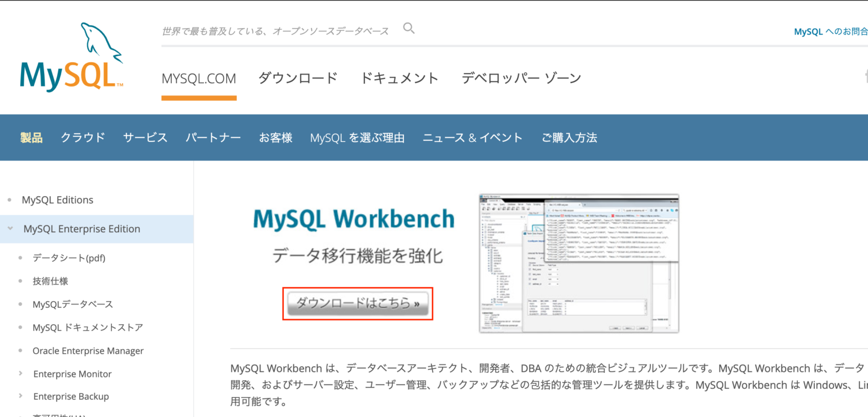
Task: Open the デベロッパー ゾーン tab
Action: click(x=521, y=79)
